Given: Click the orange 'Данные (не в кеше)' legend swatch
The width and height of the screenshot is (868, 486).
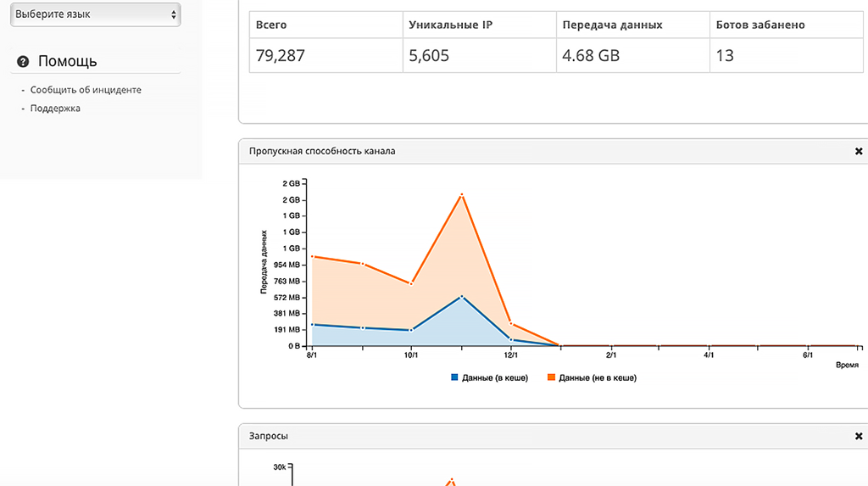Looking at the screenshot, I should 551,377.
